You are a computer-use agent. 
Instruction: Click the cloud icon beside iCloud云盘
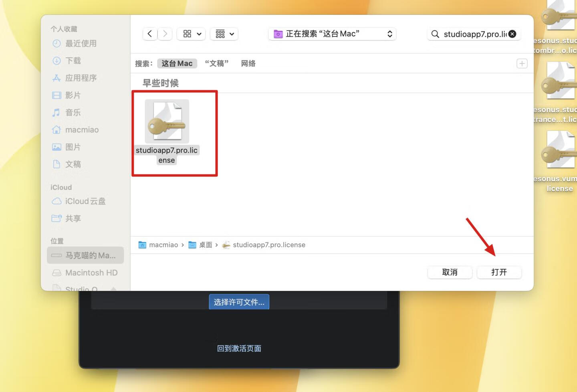56,201
